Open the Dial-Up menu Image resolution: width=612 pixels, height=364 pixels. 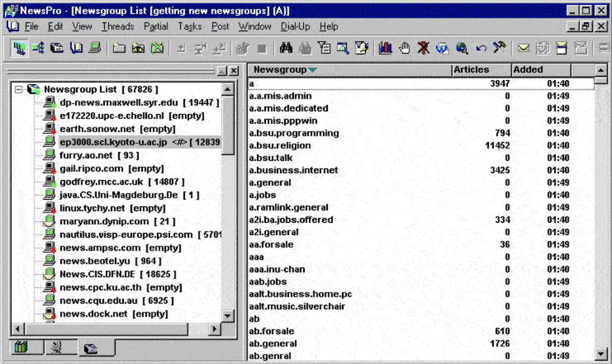click(294, 26)
